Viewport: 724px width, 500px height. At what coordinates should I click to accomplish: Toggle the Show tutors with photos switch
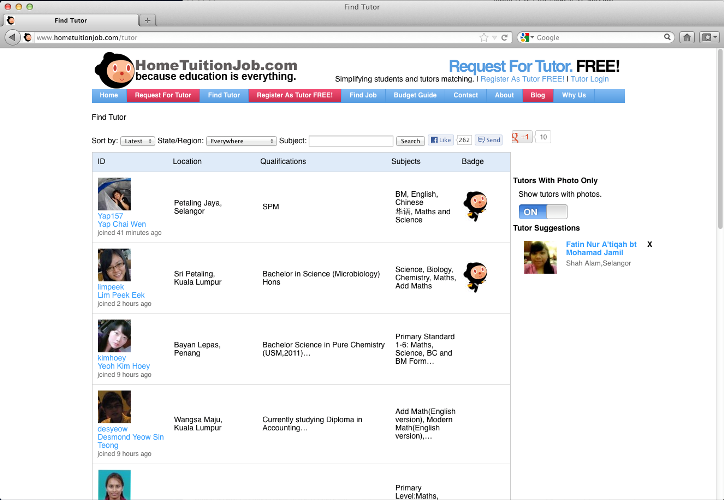tap(543, 211)
